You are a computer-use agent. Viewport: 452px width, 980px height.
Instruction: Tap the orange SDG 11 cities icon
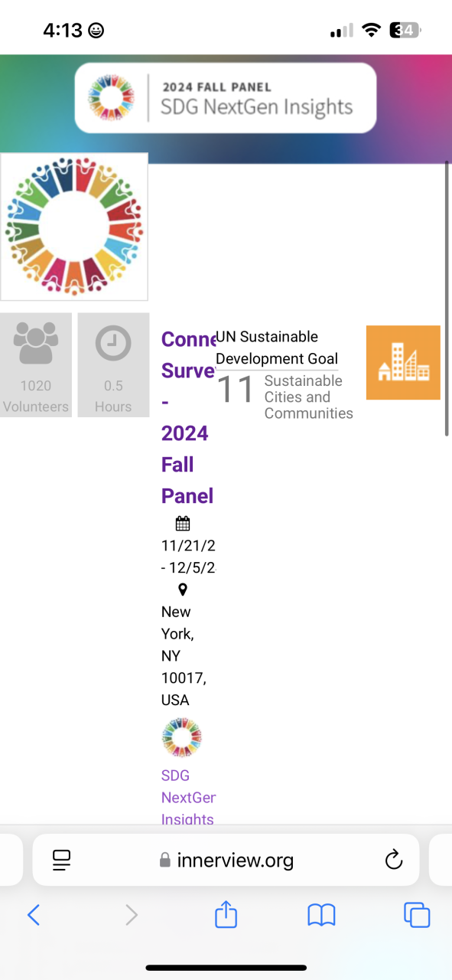(403, 362)
